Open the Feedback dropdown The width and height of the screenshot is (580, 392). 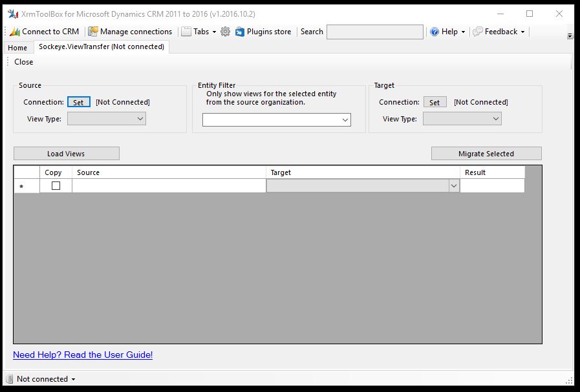point(499,32)
